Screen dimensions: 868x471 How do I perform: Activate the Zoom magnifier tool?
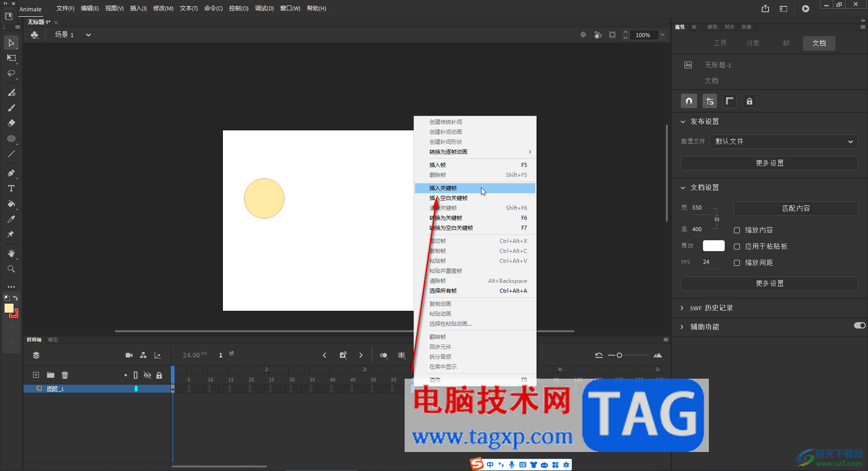[x=11, y=269]
